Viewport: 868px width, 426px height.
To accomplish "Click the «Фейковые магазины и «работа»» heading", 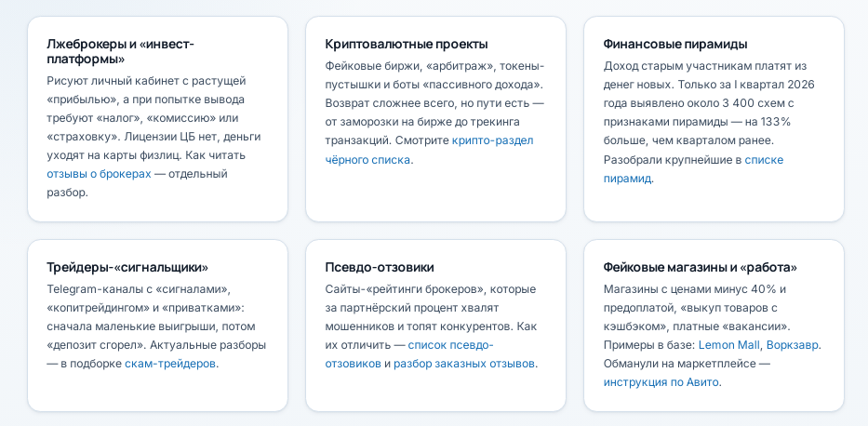I will [701, 267].
